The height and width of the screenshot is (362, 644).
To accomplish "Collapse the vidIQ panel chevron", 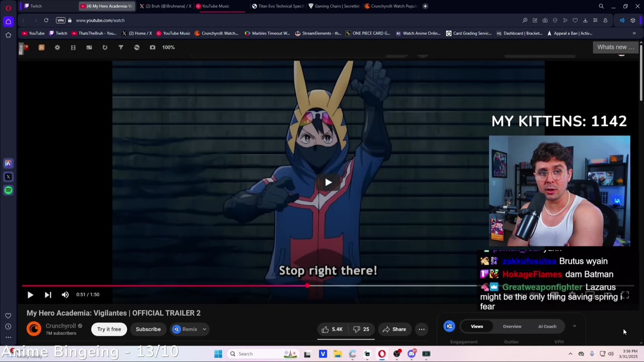I will [575, 326].
